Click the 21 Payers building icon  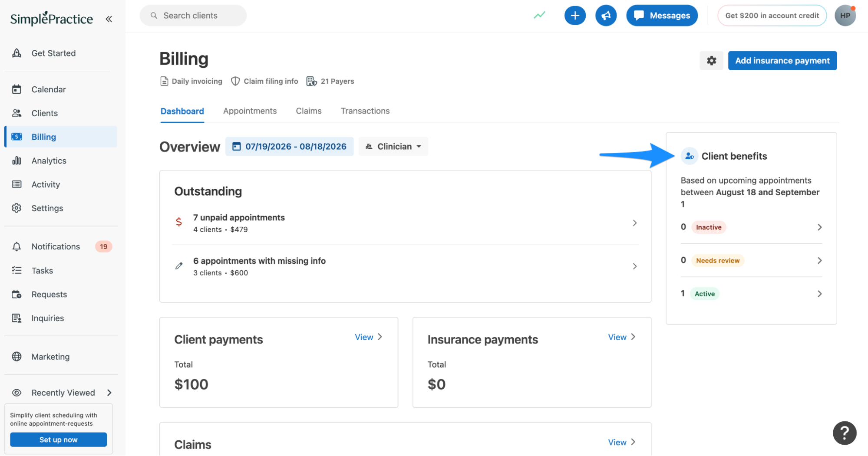pyautogui.click(x=311, y=81)
